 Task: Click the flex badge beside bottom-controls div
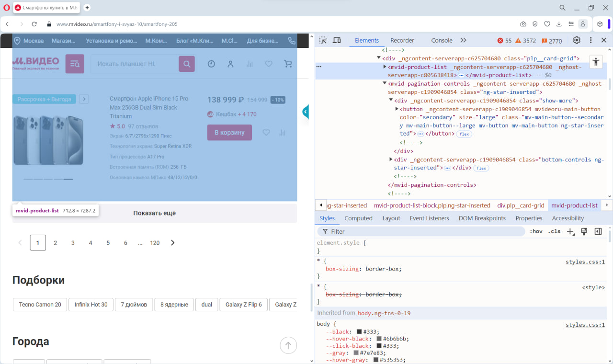pyautogui.click(x=481, y=168)
